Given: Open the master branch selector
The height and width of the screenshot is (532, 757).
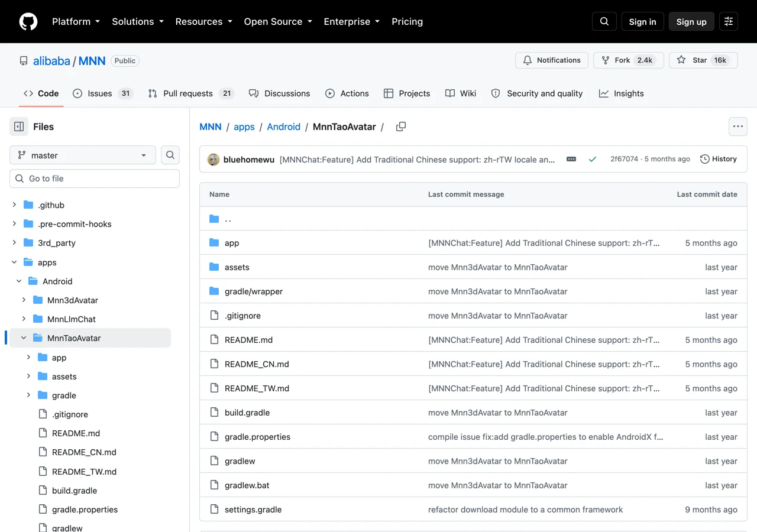Looking at the screenshot, I should pyautogui.click(x=83, y=155).
